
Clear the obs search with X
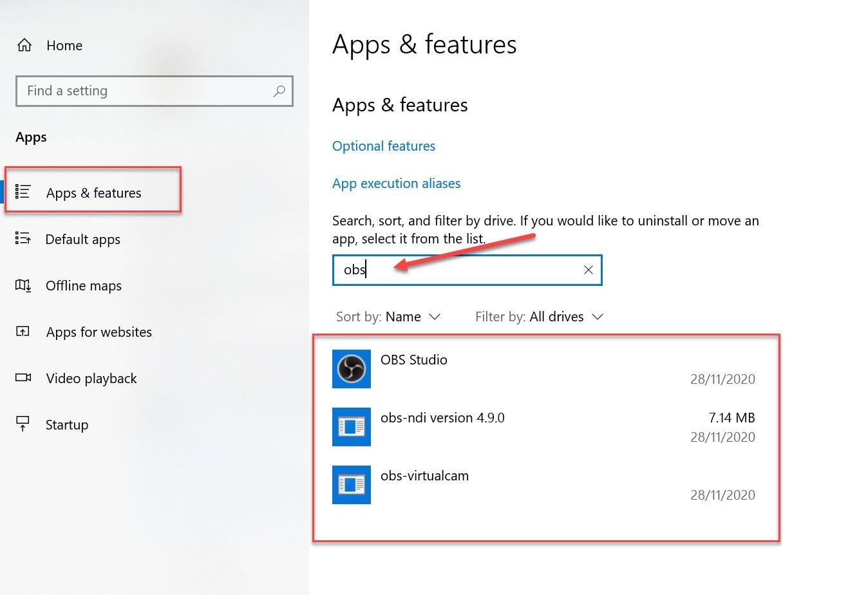point(588,270)
